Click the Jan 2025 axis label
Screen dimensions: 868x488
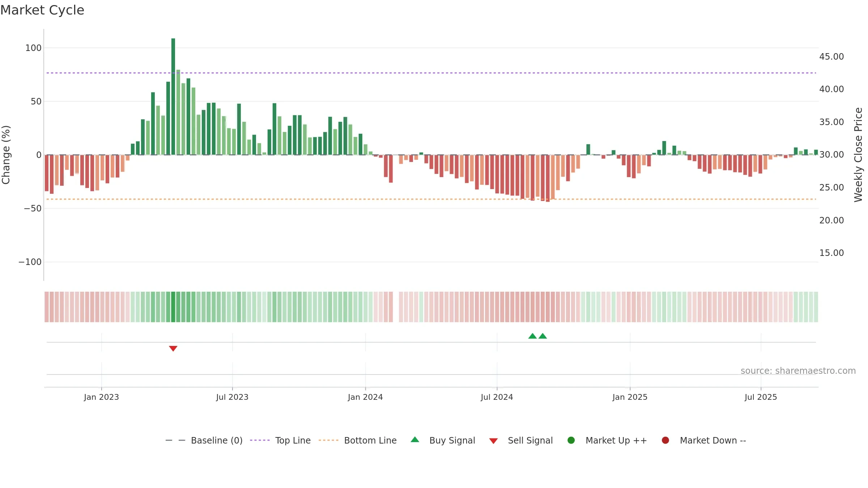(630, 397)
